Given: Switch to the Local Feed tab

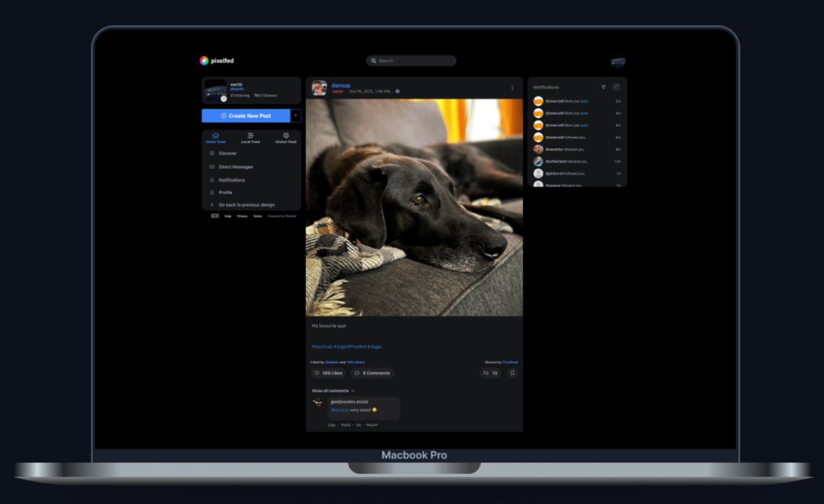Looking at the screenshot, I should click(250, 138).
